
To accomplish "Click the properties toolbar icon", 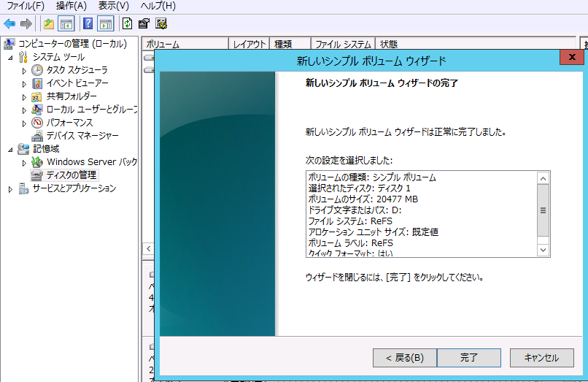I will coord(144,23).
